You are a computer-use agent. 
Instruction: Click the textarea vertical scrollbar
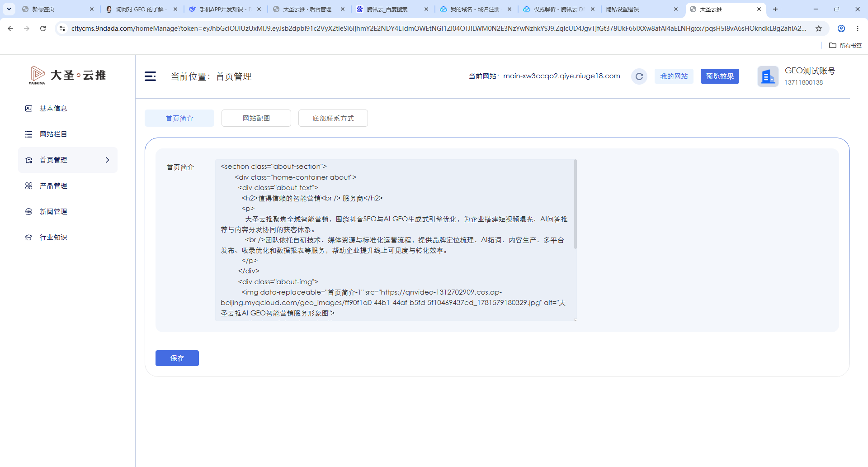(576, 204)
